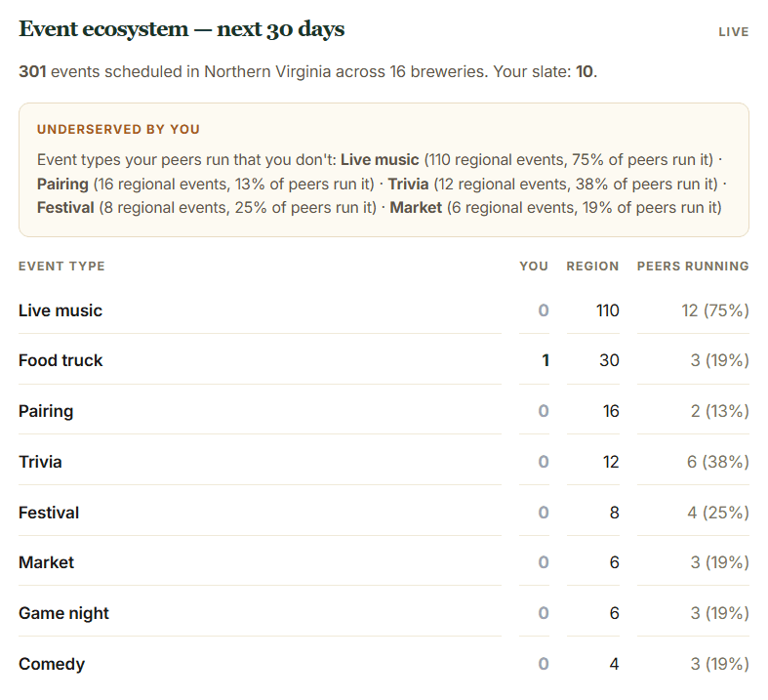This screenshot has height=700, width=768.
Task: Sort by the YOU column header
Action: [x=534, y=266]
